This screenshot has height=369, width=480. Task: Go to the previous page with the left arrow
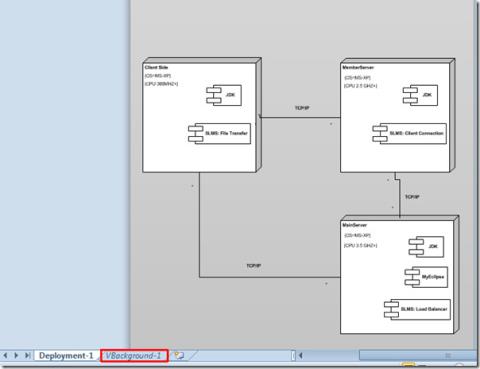[x=5, y=355]
